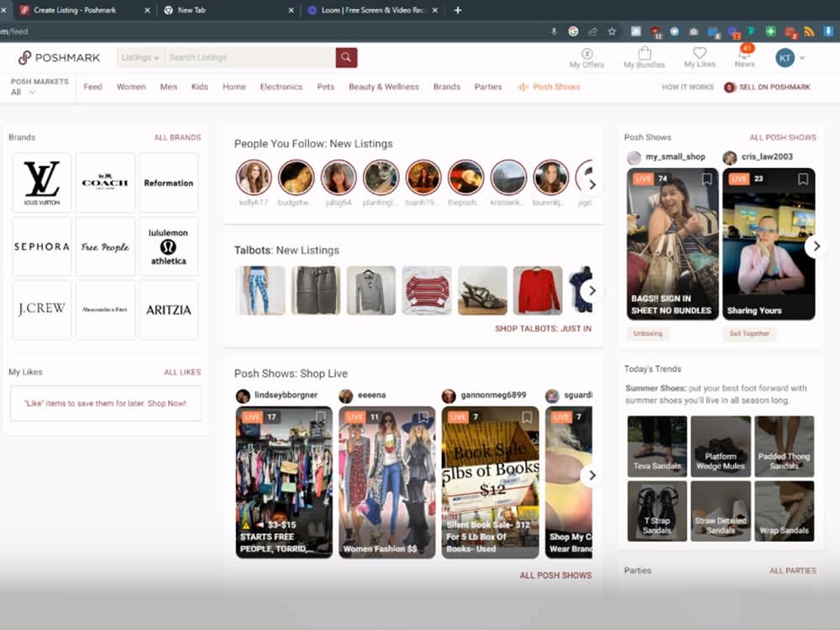Open the Electronics category
840x630 pixels.
281,87
